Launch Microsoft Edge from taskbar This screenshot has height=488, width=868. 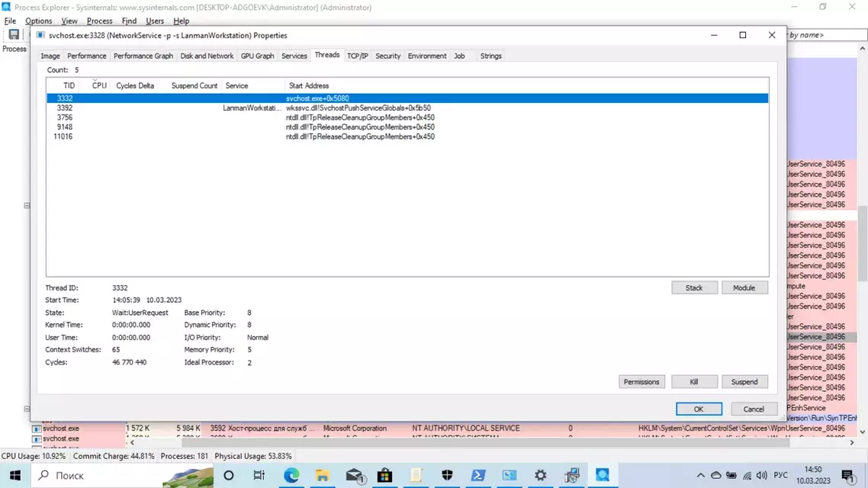click(291, 475)
